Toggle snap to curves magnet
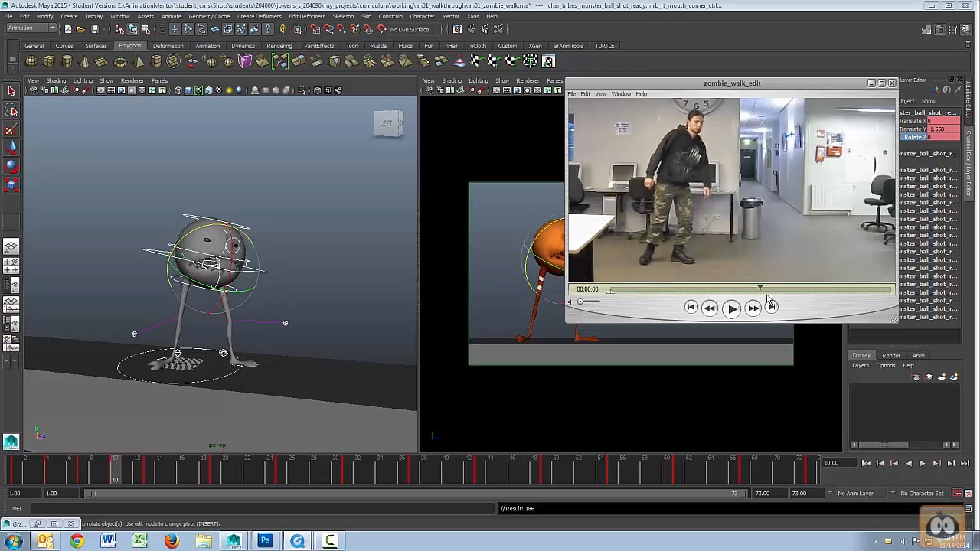This screenshot has height=551, width=980. (x=328, y=29)
